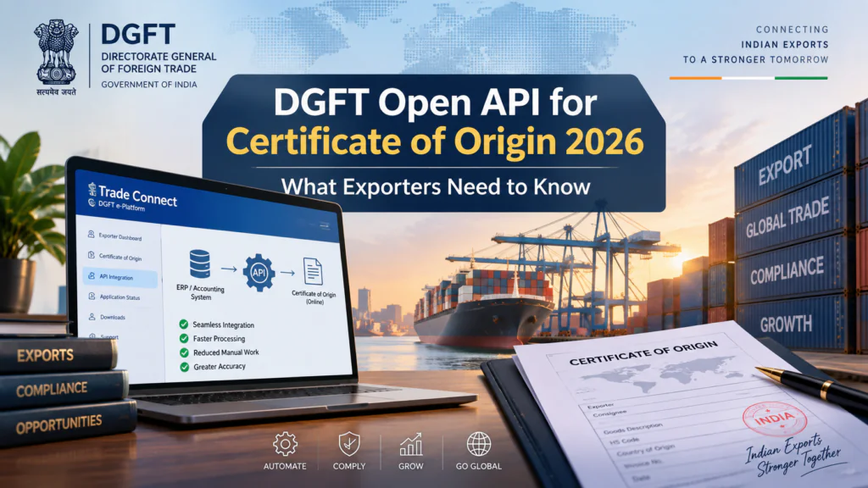The height and width of the screenshot is (488, 868).
Task: Click the 'EXPORT' container text
Action: pos(785,164)
